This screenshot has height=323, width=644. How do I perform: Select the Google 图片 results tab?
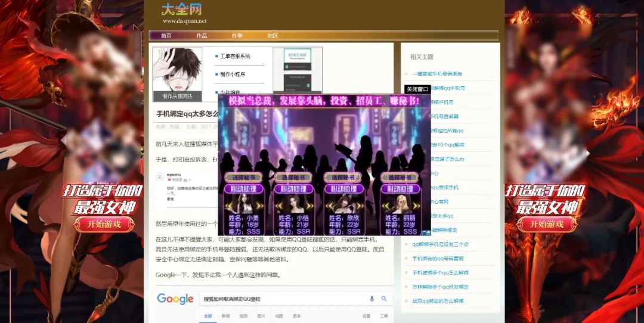261,316
